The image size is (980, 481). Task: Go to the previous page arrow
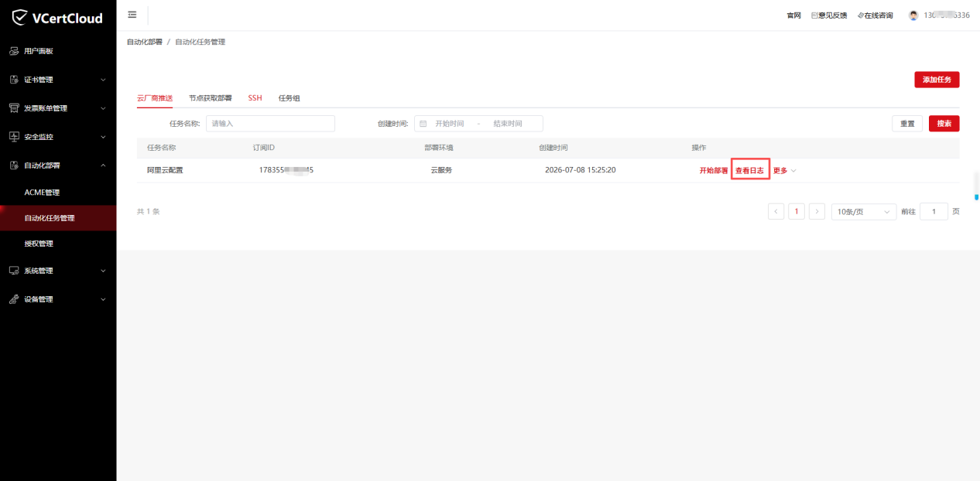776,212
